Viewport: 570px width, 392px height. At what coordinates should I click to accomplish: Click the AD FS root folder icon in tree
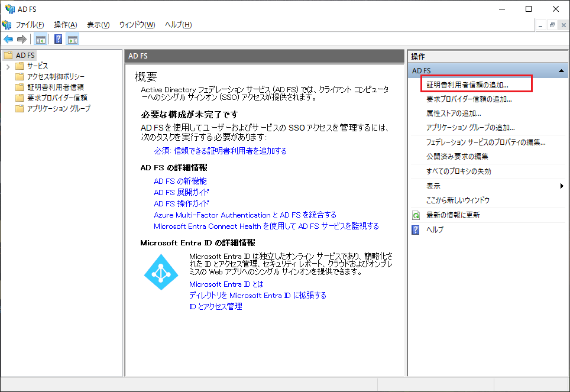pos(8,55)
